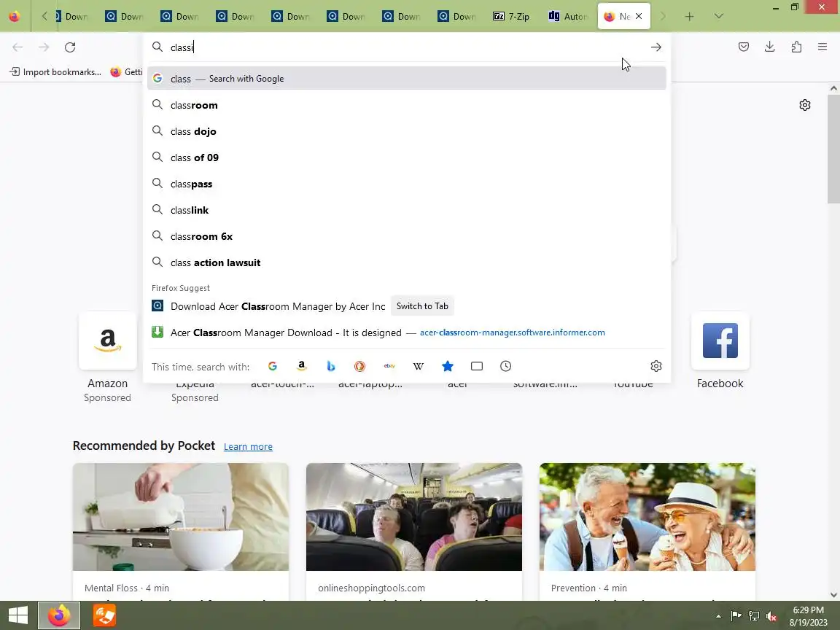Search this time with Google icon
The image size is (840, 630).
[273, 367]
